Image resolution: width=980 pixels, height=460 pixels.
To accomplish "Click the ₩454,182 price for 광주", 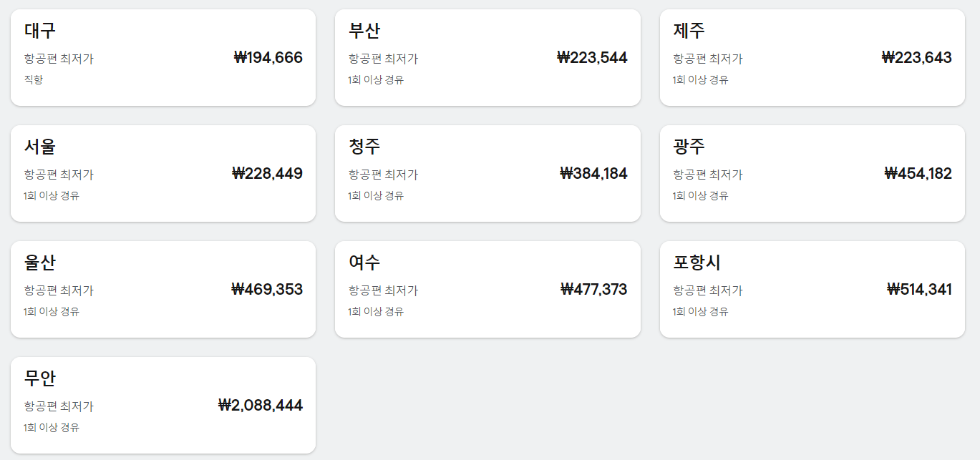I will click(918, 174).
